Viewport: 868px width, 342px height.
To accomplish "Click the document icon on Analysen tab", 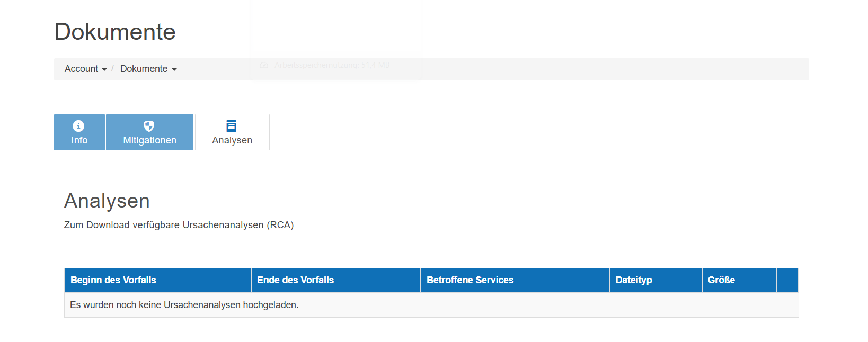I will point(231,126).
